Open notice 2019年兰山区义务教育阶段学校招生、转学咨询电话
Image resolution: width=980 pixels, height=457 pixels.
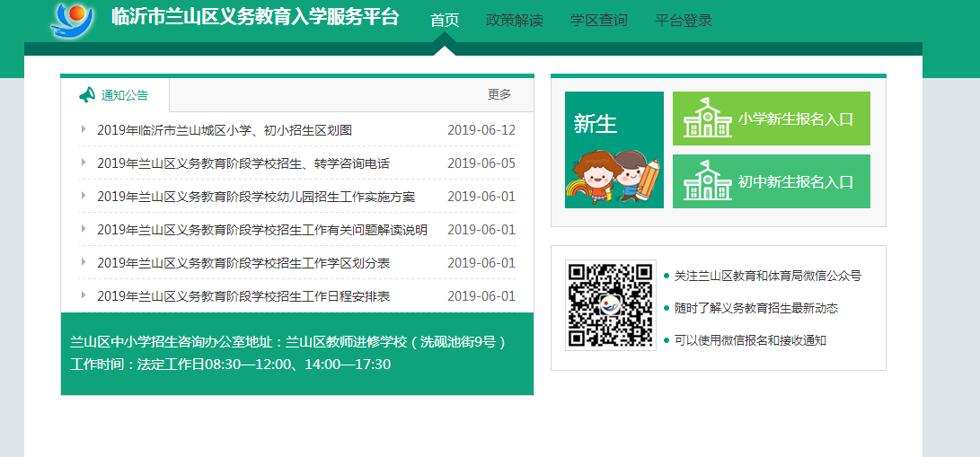pyautogui.click(x=243, y=163)
